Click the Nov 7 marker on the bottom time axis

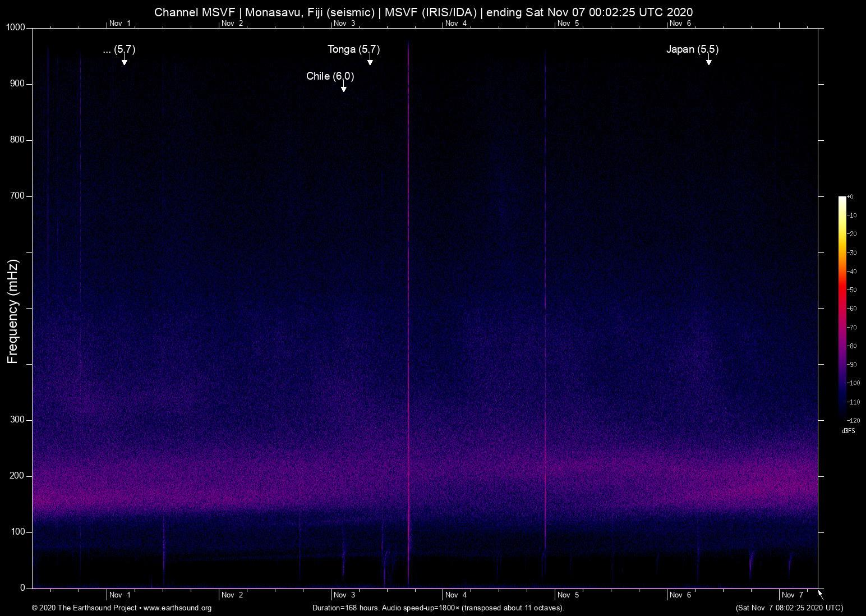point(792,595)
